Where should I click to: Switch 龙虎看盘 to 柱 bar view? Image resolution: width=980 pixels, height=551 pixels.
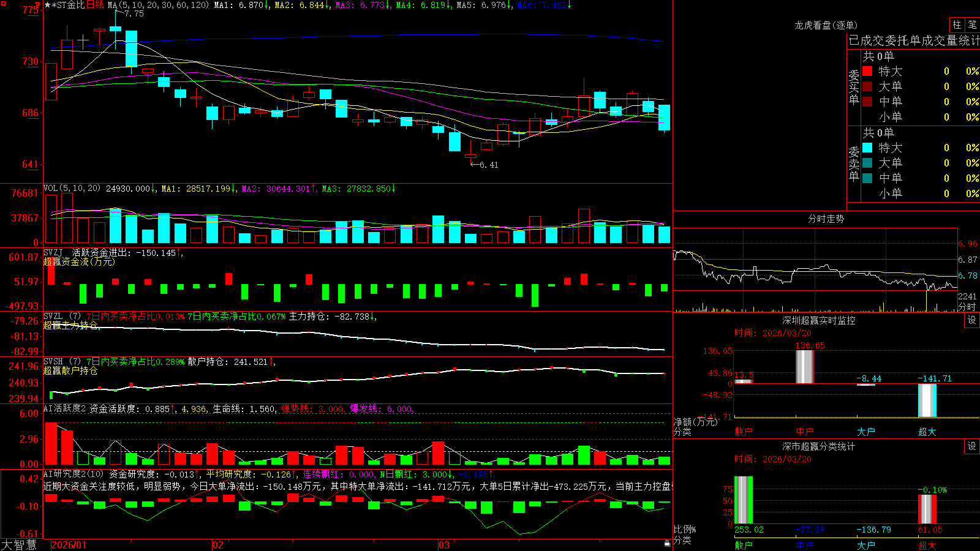point(957,24)
